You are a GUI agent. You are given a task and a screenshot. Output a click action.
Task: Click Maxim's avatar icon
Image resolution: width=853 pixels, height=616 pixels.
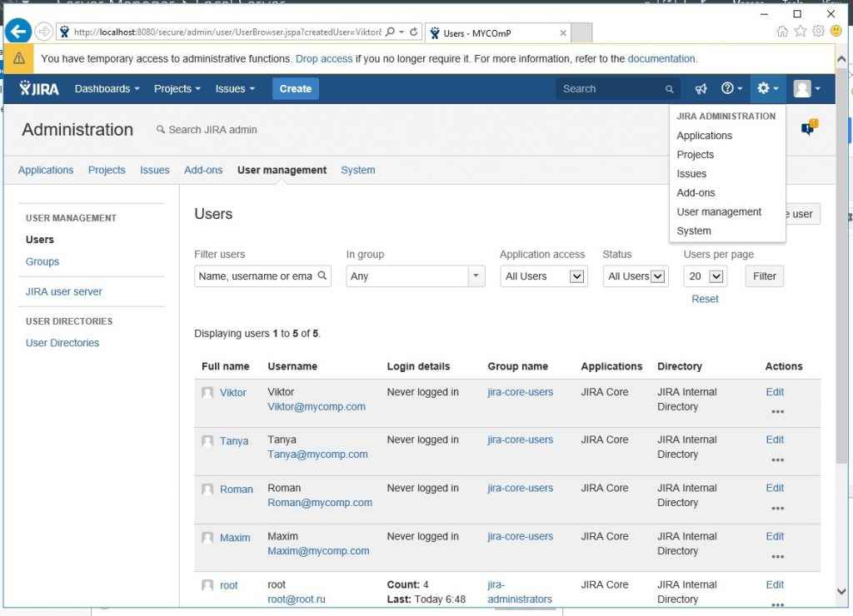[x=207, y=537]
